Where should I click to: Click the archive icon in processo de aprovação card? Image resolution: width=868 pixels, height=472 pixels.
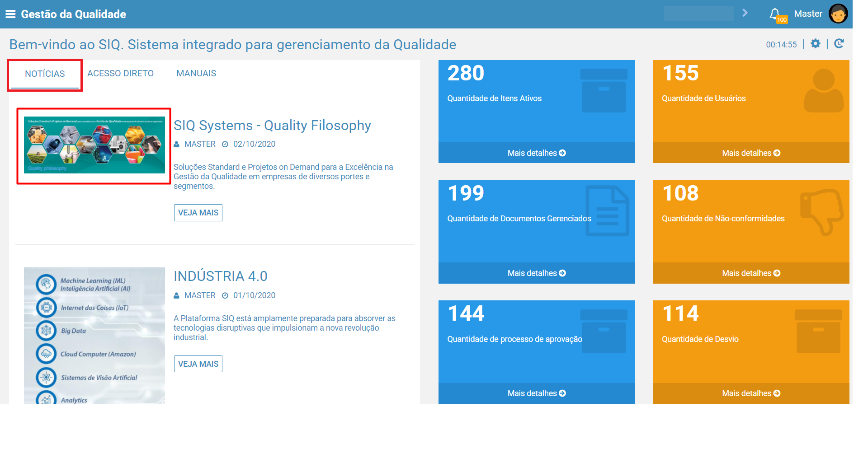tap(604, 331)
